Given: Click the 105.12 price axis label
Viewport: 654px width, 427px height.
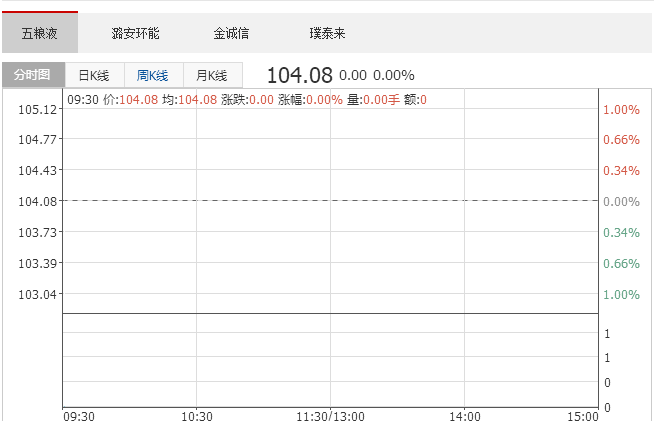Looking at the screenshot, I should click(37, 109).
